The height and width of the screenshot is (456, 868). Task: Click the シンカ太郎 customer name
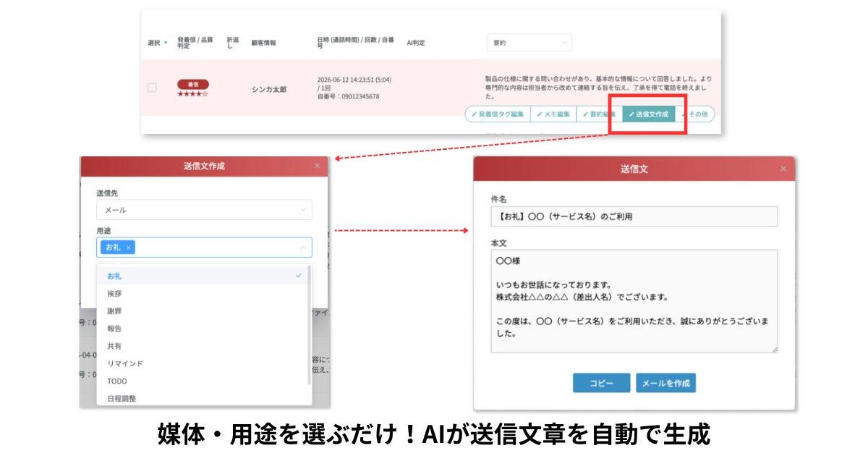coord(269,89)
